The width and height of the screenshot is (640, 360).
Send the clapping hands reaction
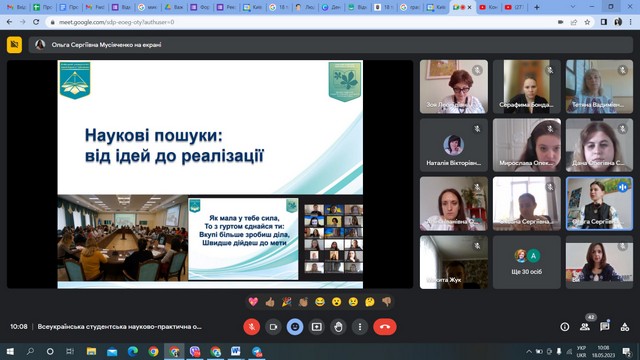tap(303, 302)
